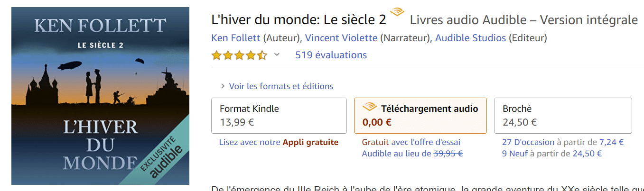Screen dimensions: 644x191
Task: Open the 27 D'occasion offers
Action: tap(528, 142)
